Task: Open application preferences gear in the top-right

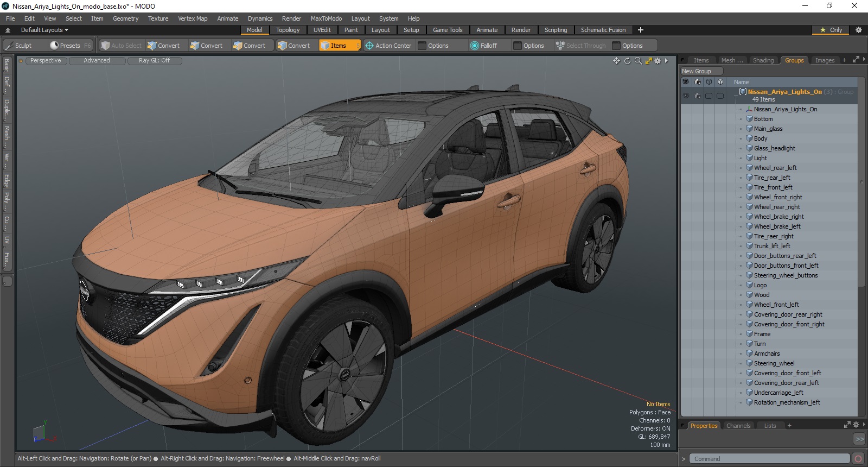Action: click(858, 30)
